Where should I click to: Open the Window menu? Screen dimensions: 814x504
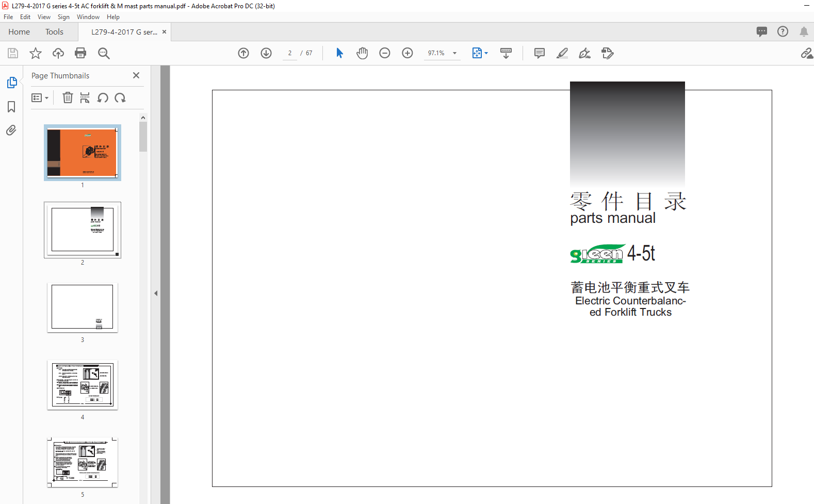(x=88, y=17)
